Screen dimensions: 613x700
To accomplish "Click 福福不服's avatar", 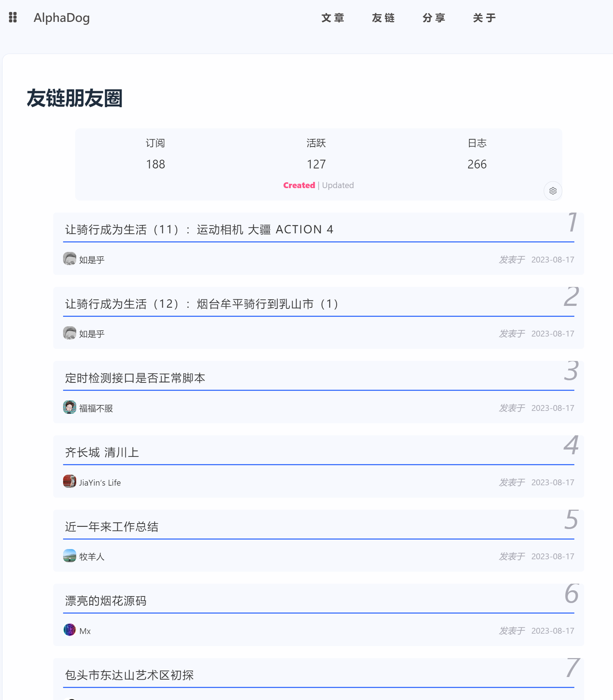I will tap(69, 408).
